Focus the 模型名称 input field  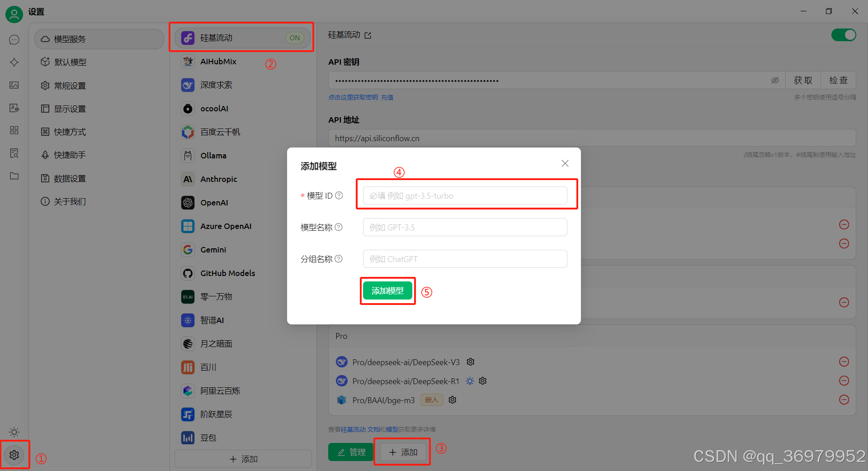pyautogui.click(x=465, y=227)
